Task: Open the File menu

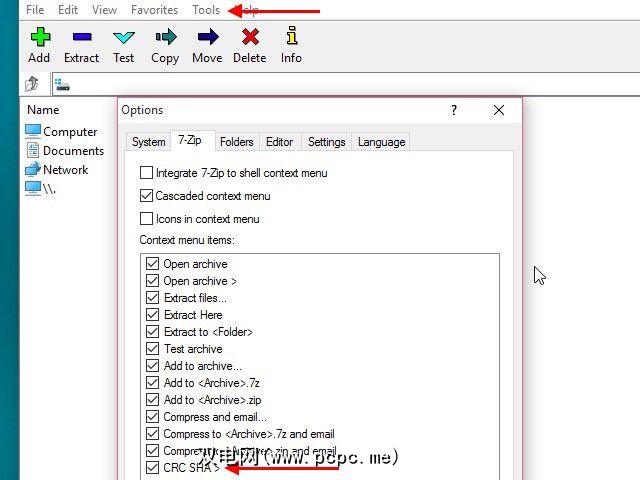Action: 35,9
